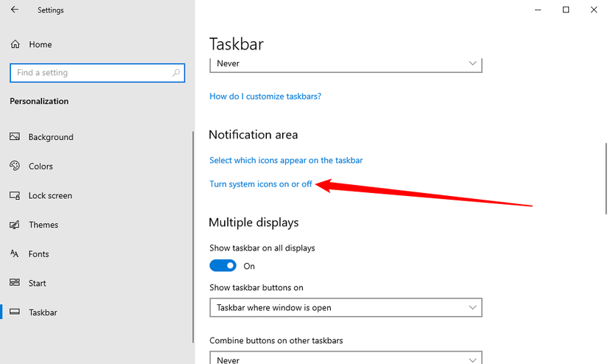The width and height of the screenshot is (608, 364).
Task: Click the Lock screen icon
Action: point(14,195)
